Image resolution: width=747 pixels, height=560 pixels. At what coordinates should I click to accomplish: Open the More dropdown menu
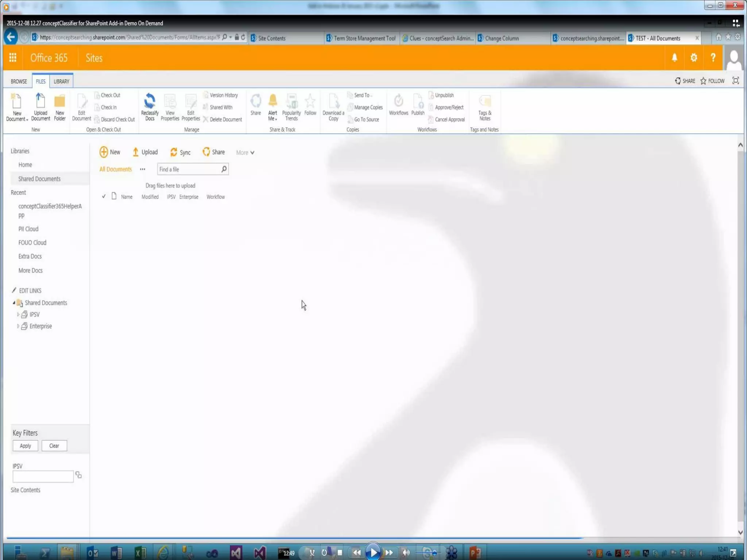pyautogui.click(x=245, y=153)
